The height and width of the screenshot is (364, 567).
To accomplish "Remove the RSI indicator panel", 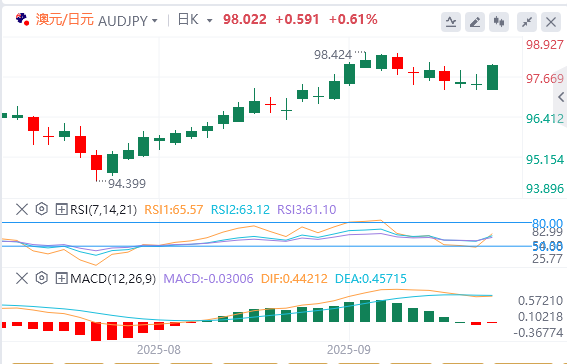I will pos(22,209).
